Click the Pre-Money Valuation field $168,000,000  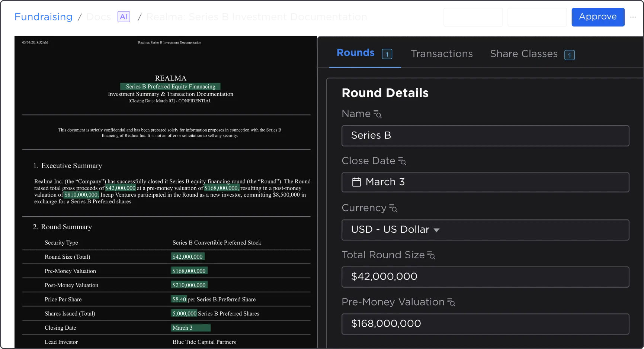tap(486, 324)
